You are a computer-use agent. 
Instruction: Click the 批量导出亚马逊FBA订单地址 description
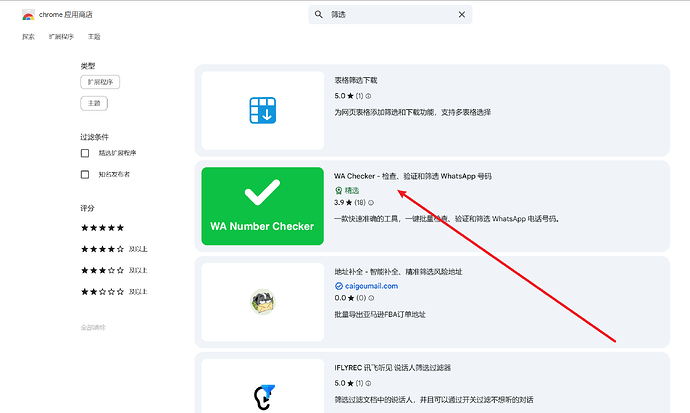[x=380, y=314]
